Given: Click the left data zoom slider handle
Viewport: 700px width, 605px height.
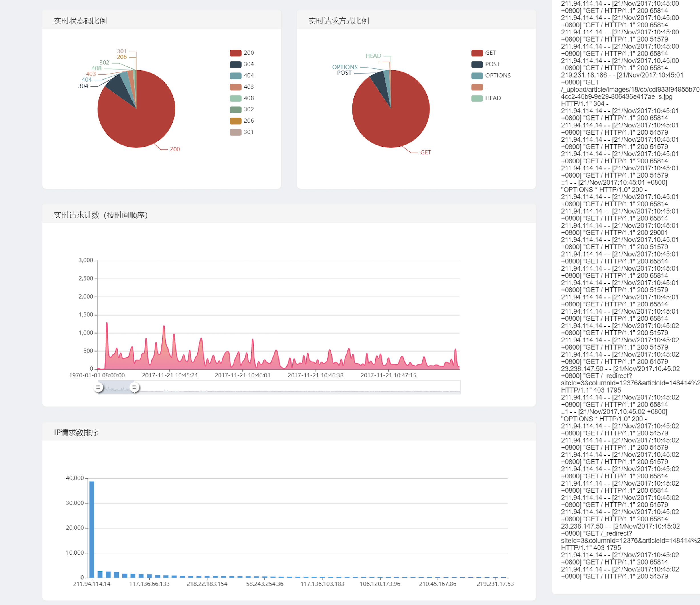Looking at the screenshot, I should [98, 387].
